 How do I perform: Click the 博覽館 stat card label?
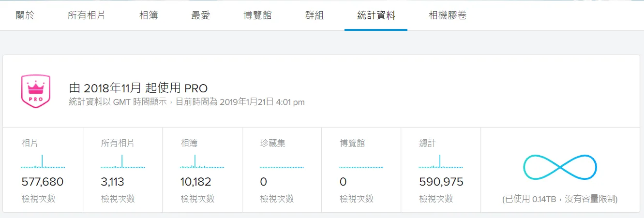point(352,143)
